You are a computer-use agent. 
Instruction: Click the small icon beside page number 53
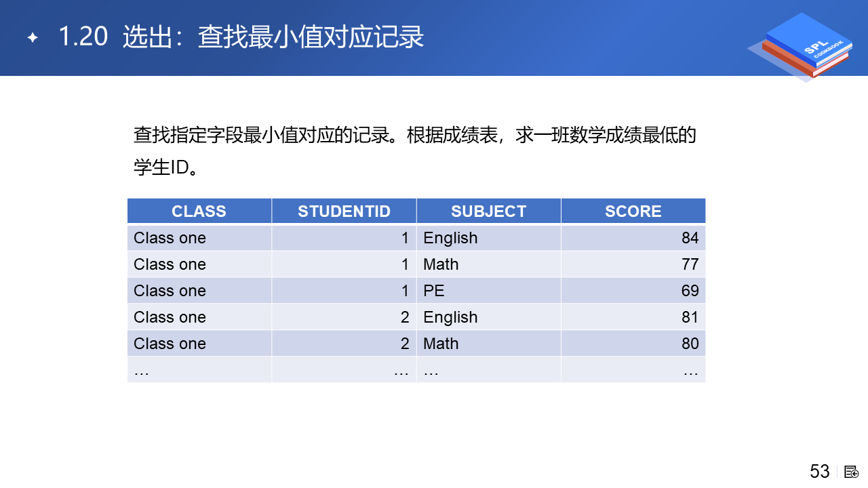point(851,472)
